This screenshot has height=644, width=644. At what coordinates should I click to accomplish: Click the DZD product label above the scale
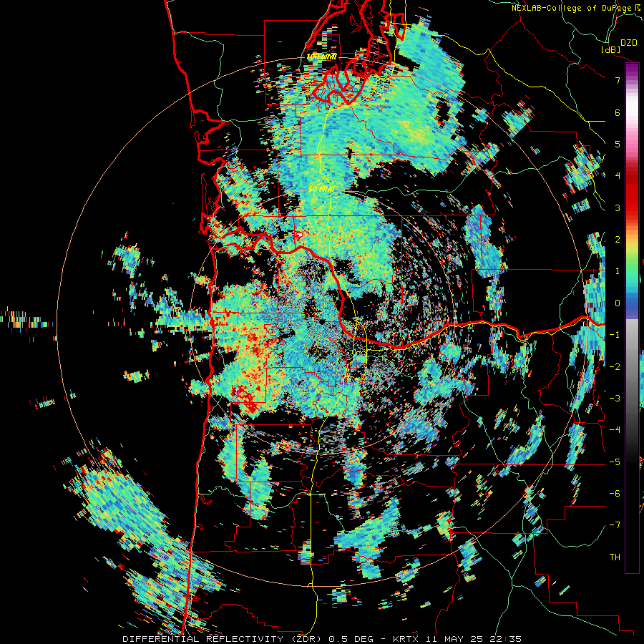[x=629, y=42]
